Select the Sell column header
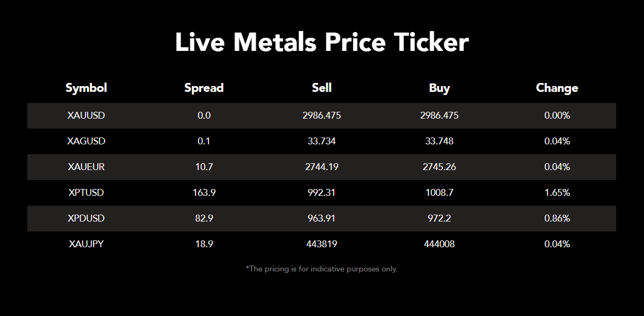Viewport: 644px width, 316px height. (321, 88)
